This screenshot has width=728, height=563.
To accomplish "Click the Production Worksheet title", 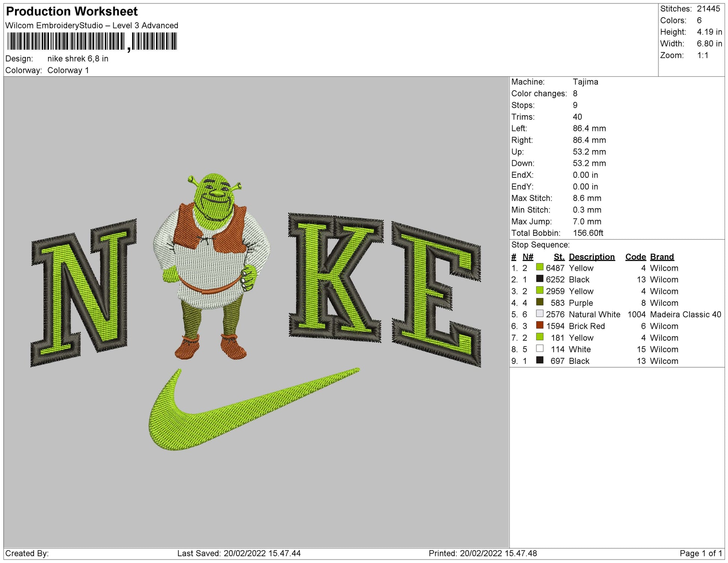I will tap(71, 12).
